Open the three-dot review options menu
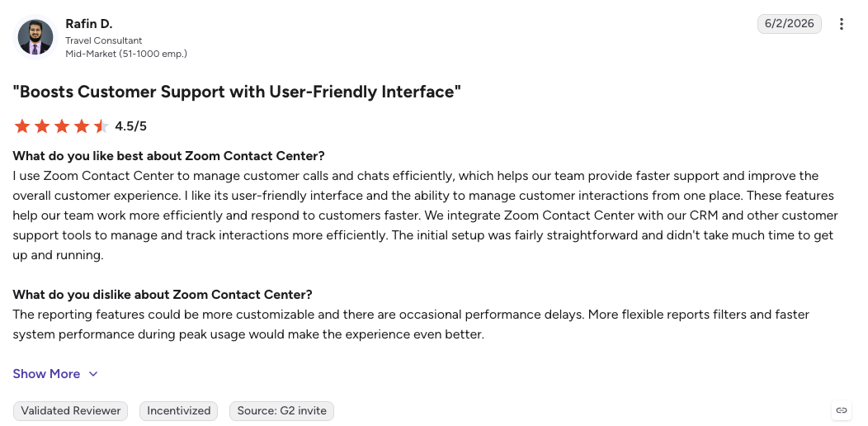This screenshot has height=426, width=868. click(841, 24)
